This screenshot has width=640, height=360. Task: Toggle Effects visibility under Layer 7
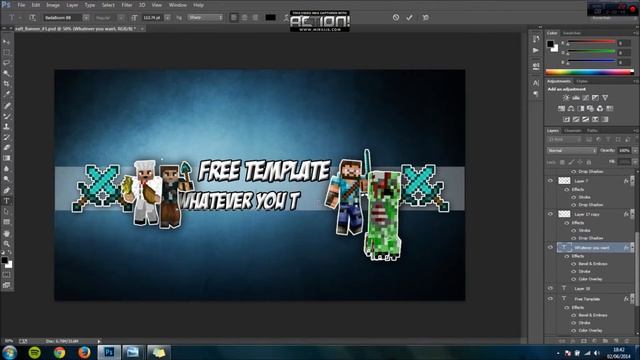[x=567, y=189]
